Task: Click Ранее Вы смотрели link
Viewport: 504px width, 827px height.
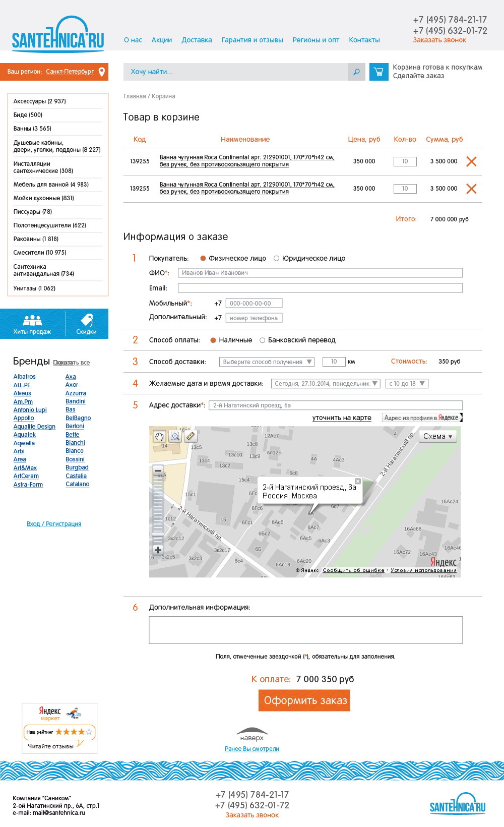Action: click(x=252, y=749)
